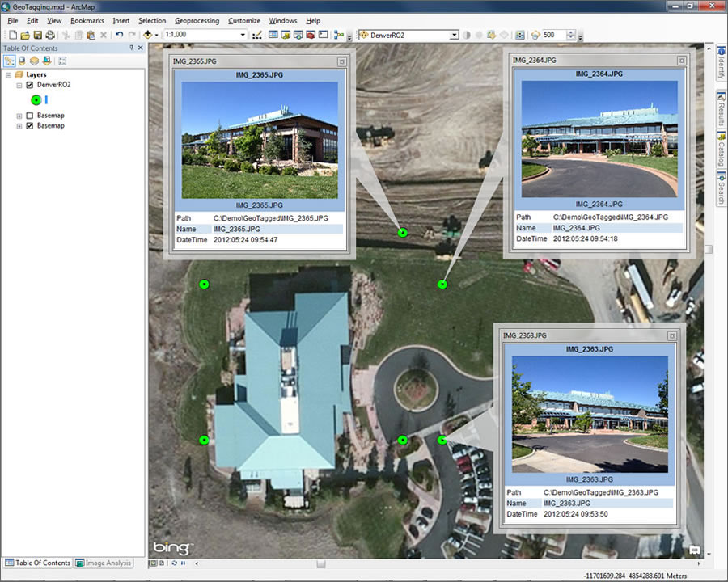Click the horizontal map scrollbar thumb

pyautogui.click(x=321, y=563)
